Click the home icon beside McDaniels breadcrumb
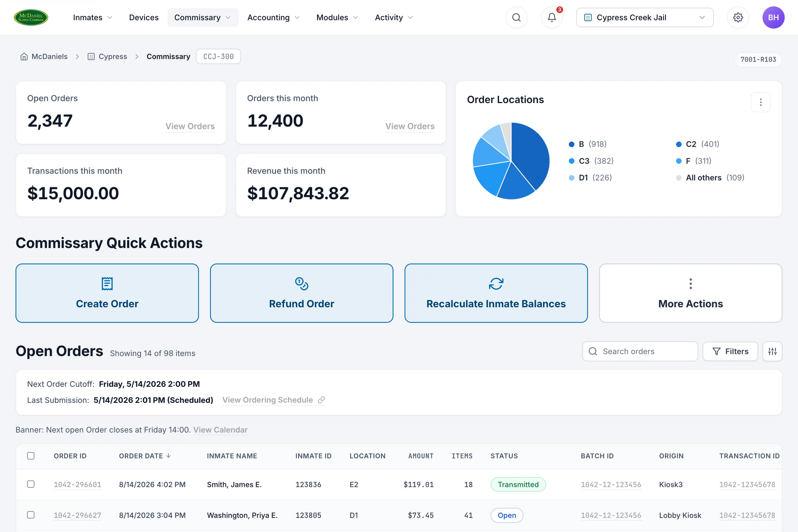Image resolution: width=798 pixels, height=532 pixels. [24, 57]
